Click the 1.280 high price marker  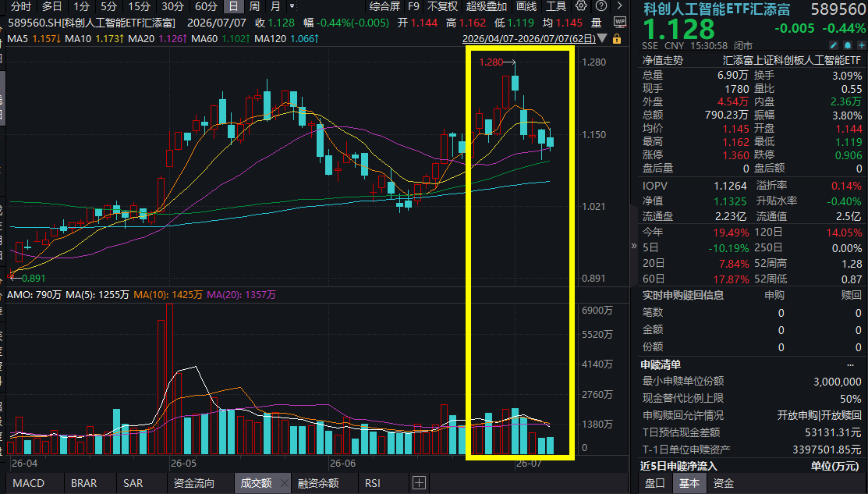click(491, 62)
